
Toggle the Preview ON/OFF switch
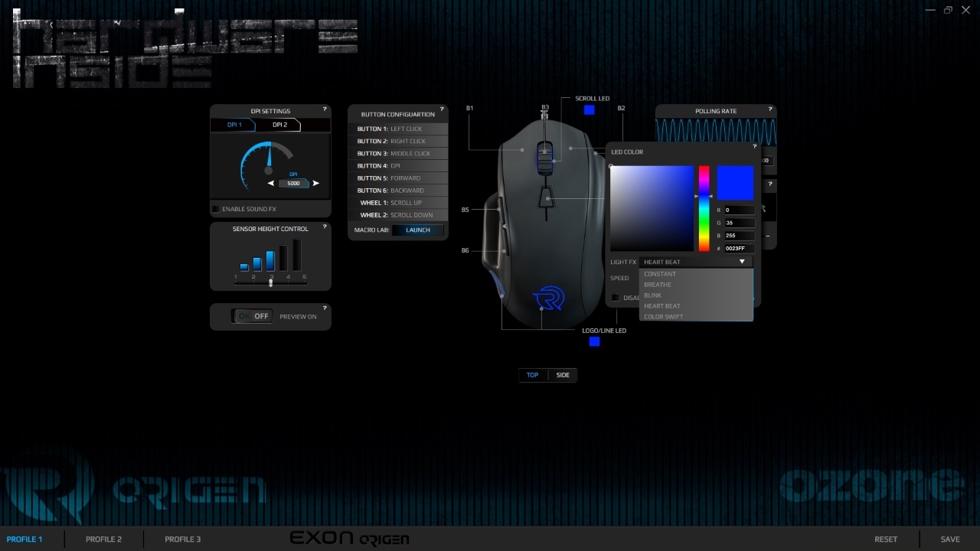click(252, 316)
